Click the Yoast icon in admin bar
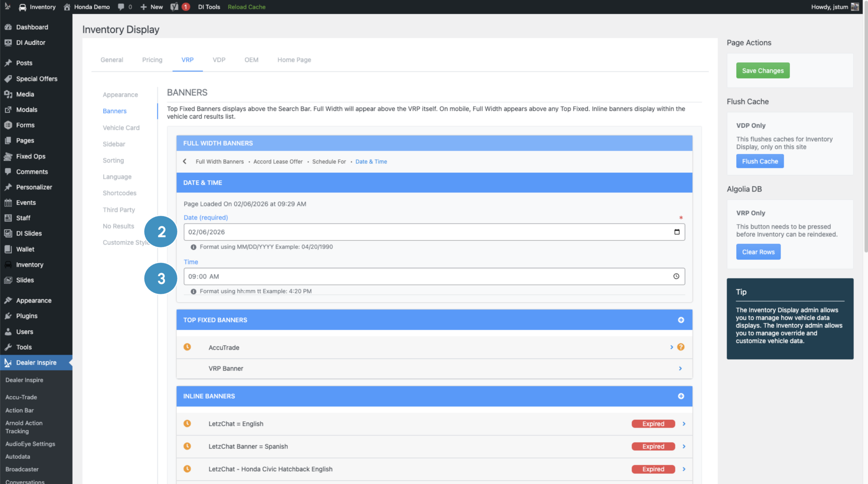This screenshot has width=868, height=484. coord(174,7)
